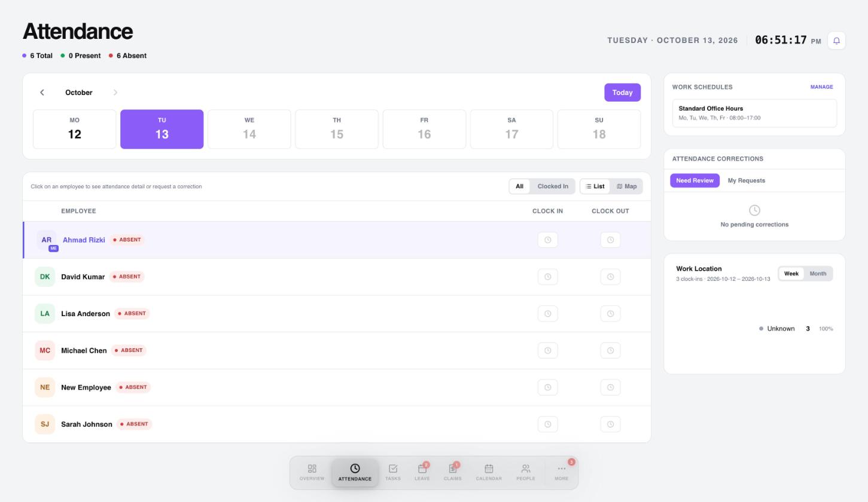The width and height of the screenshot is (868, 502).
Task: Open Overview in the bottom dock
Action: pyautogui.click(x=312, y=473)
